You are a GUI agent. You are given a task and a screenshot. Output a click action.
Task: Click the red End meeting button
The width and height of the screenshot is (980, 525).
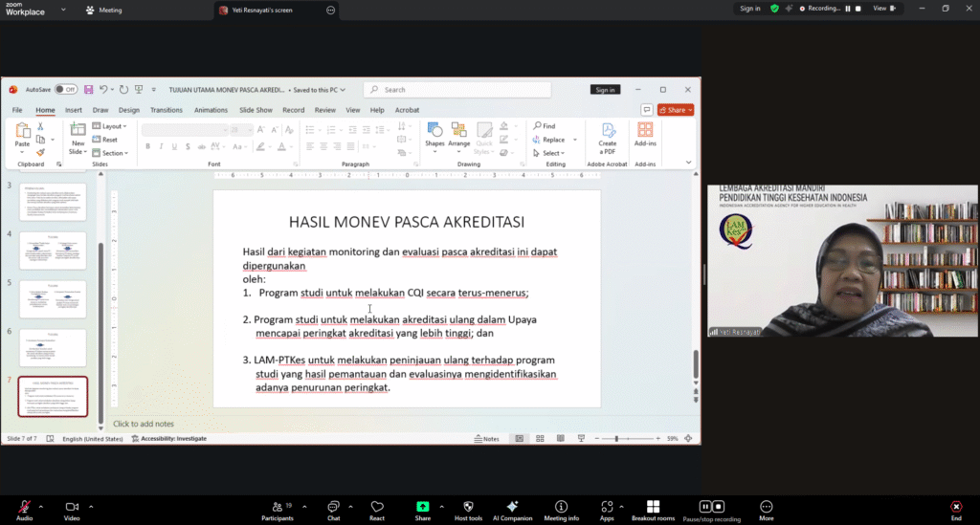click(955, 507)
